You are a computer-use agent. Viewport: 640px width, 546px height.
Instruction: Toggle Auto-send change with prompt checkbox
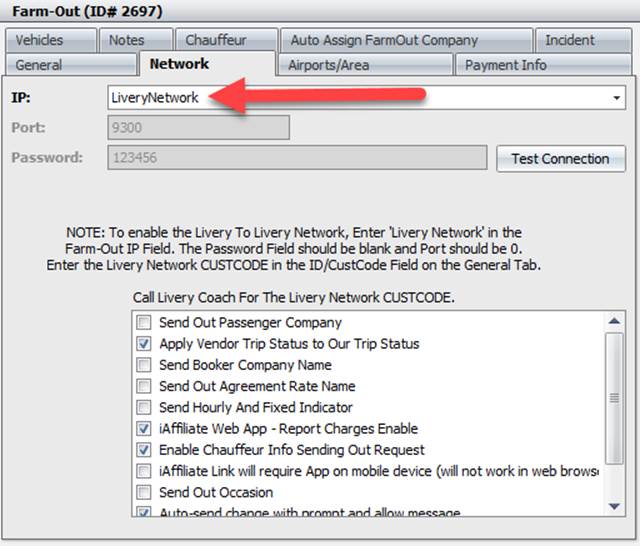144,512
